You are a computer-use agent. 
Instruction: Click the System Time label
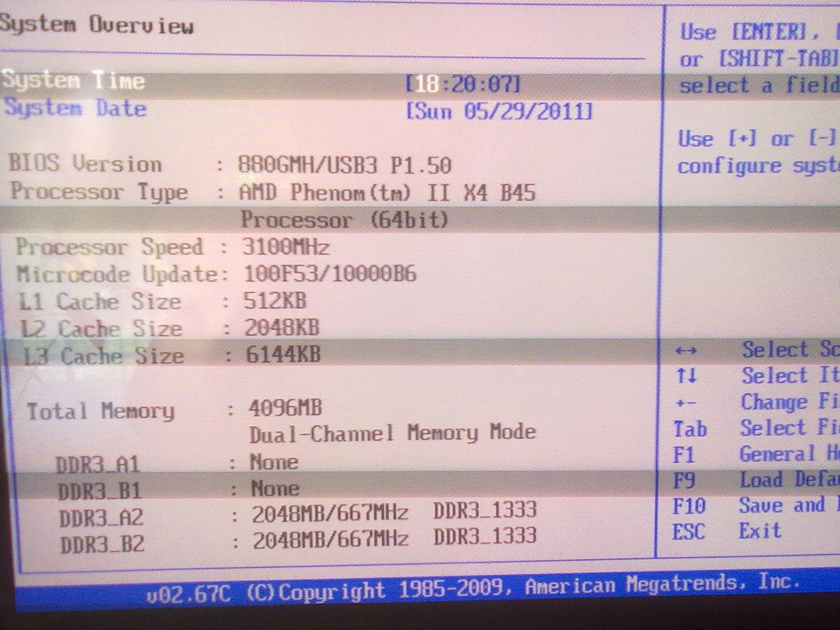(73, 80)
